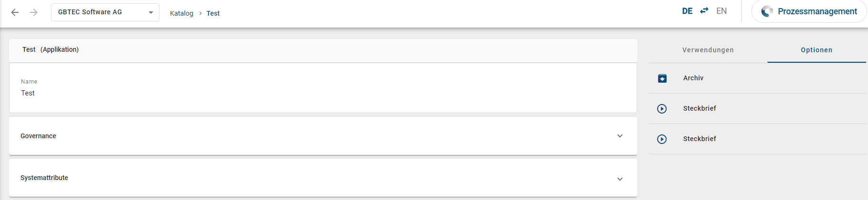Click the language swap arrows icon

coord(704,10)
